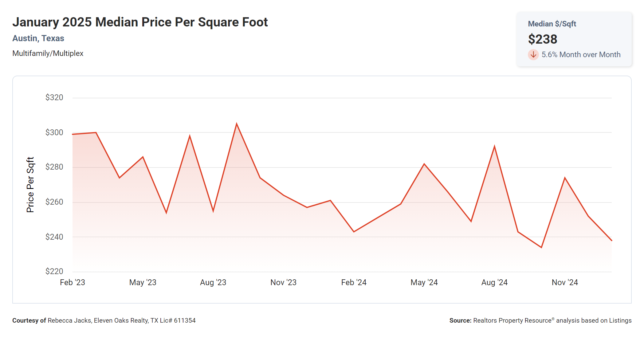Click the $320 y-axis label
644x338 pixels.
54,97
